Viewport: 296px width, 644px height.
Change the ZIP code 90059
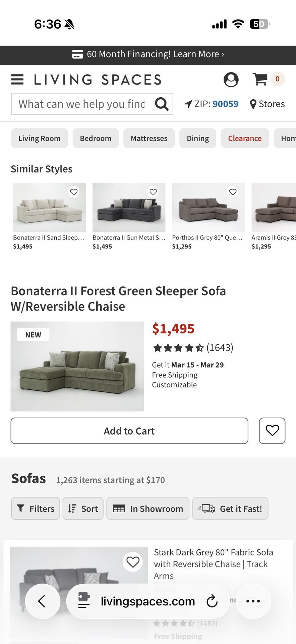click(225, 104)
